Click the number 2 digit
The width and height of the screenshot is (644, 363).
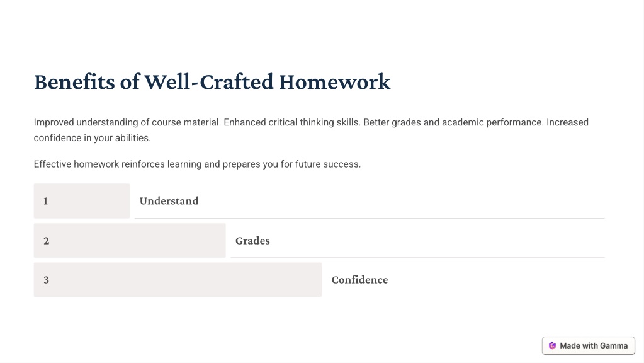pyautogui.click(x=47, y=241)
